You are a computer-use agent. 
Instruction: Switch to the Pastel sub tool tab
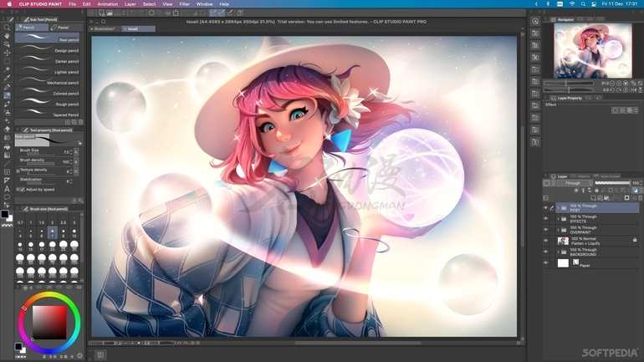click(x=64, y=28)
